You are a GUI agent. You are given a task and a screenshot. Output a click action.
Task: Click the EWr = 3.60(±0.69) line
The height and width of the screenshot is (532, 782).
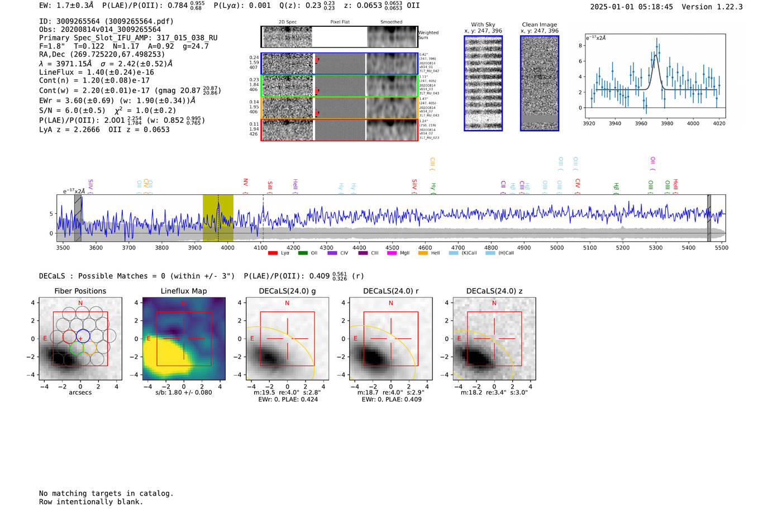click(117, 100)
